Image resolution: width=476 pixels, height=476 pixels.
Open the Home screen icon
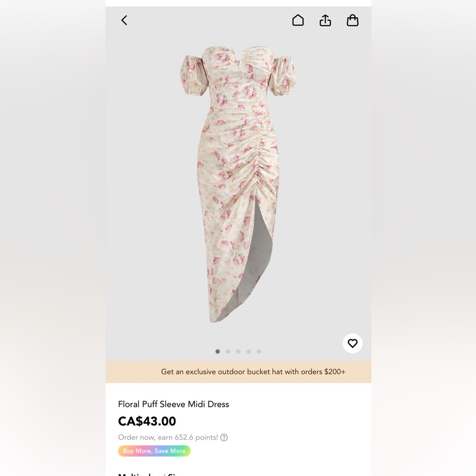click(x=297, y=20)
